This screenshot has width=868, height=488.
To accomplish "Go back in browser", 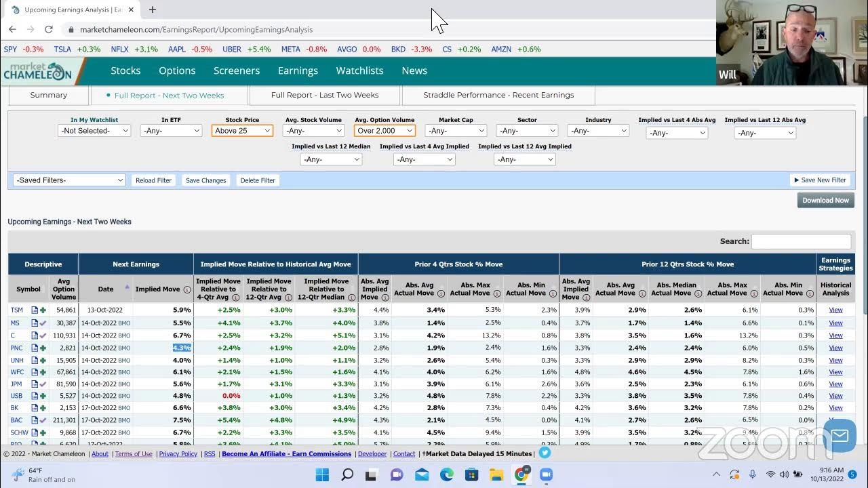I will coord(12,29).
